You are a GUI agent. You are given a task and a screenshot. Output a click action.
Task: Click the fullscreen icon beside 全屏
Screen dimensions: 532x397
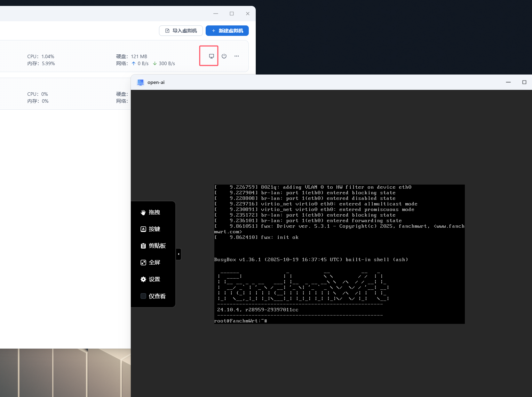143,263
